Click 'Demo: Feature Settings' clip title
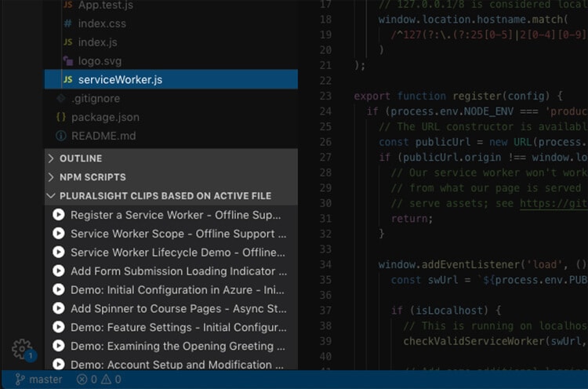588x389 pixels. coord(131,328)
